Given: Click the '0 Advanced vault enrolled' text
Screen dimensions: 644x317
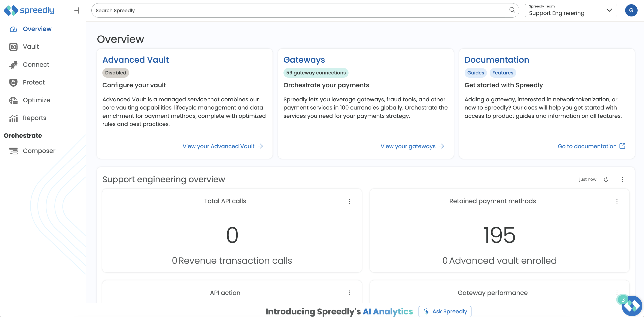Looking at the screenshot, I should (x=499, y=261).
